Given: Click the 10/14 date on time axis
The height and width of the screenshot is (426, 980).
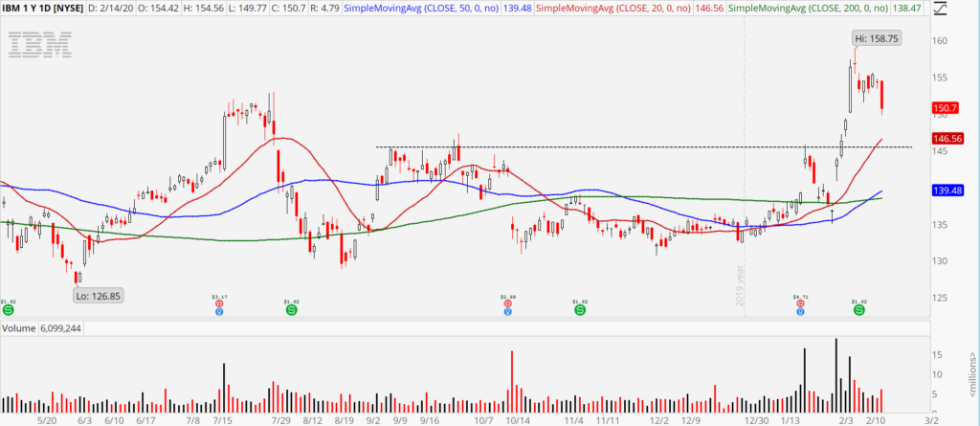Looking at the screenshot, I should (518, 419).
